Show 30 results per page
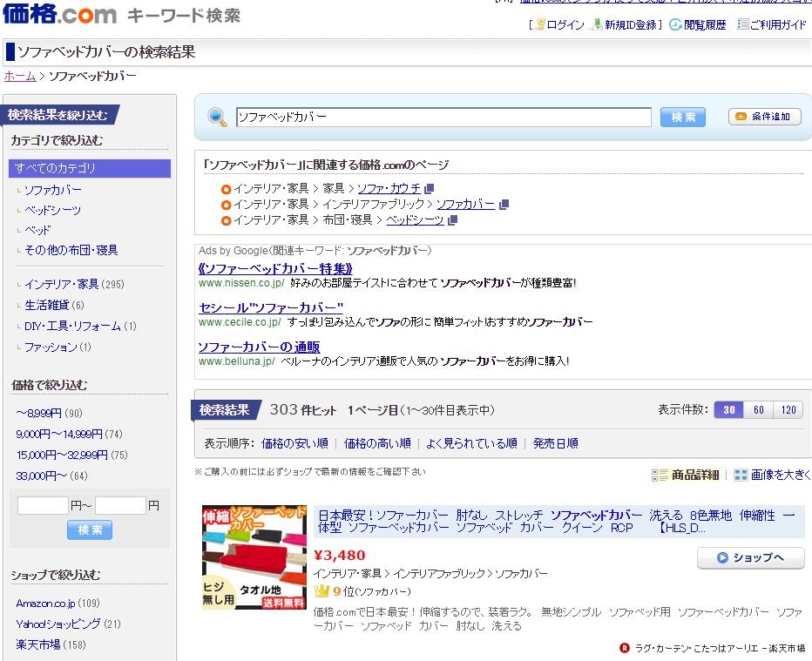The height and width of the screenshot is (661, 812). [x=728, y=409]
